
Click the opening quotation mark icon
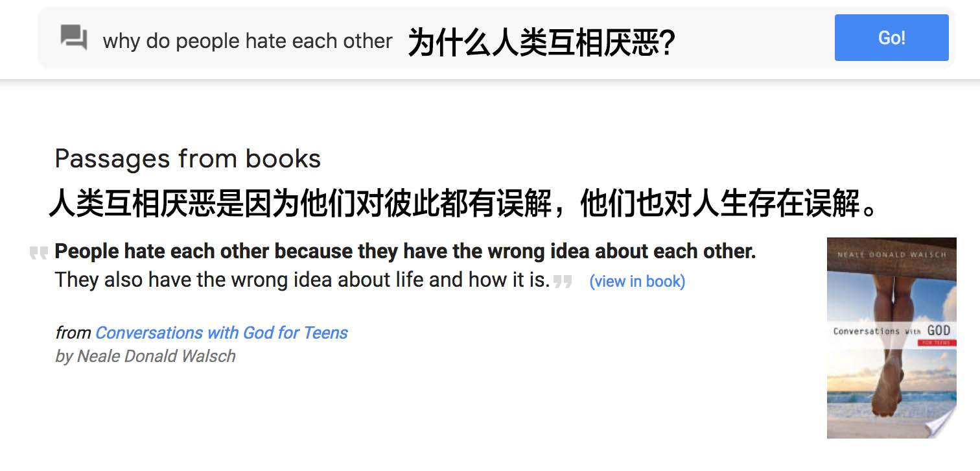pos(39,252)
